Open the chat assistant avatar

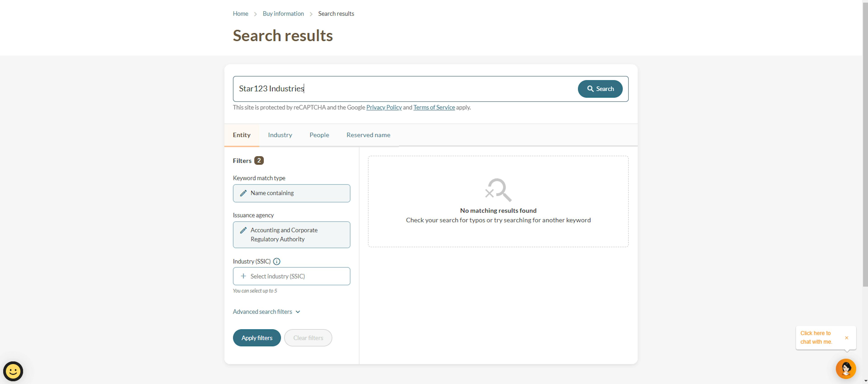click(846, 369)
